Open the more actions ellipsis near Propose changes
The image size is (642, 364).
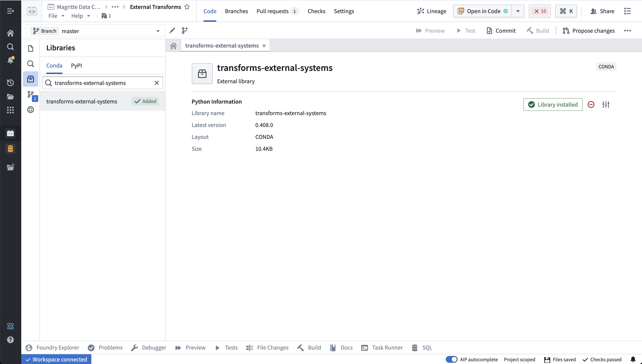pyautogui.click(x=628, y=31)
